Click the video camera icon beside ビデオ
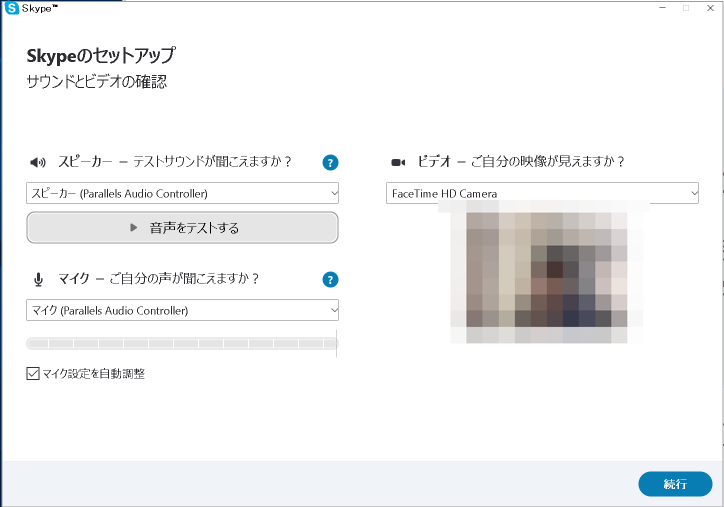The image size is (724, 507). coord(398,163)
